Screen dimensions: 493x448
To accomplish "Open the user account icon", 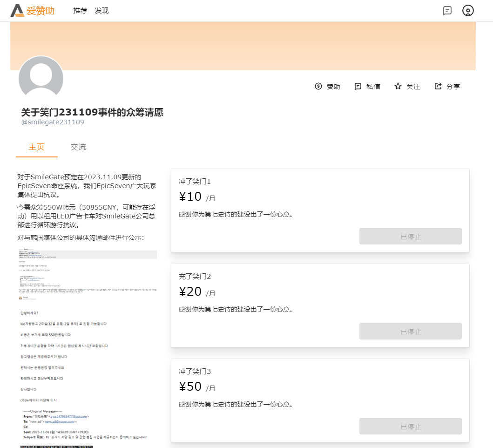I will click(468, 11).
